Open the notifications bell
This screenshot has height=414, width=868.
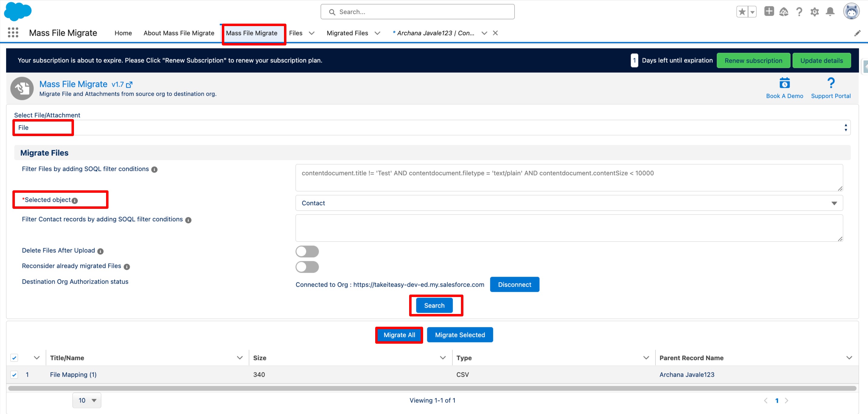pos(830,12)
